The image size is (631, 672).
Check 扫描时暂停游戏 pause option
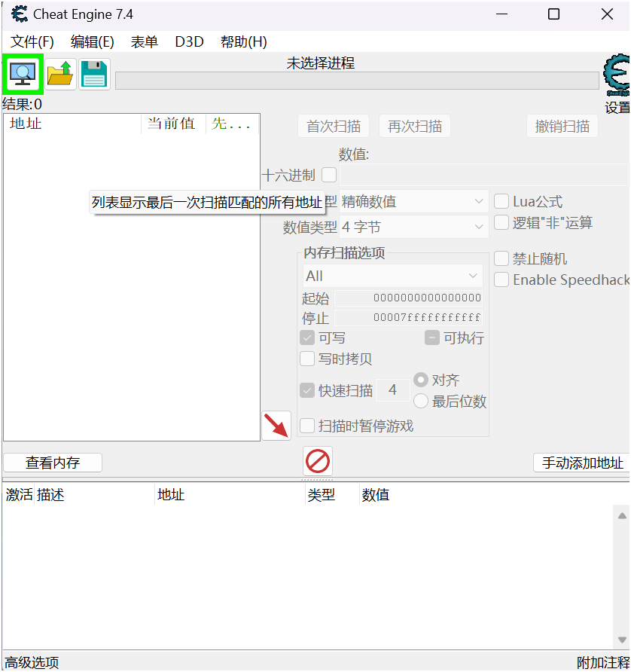tap(307, 426)
